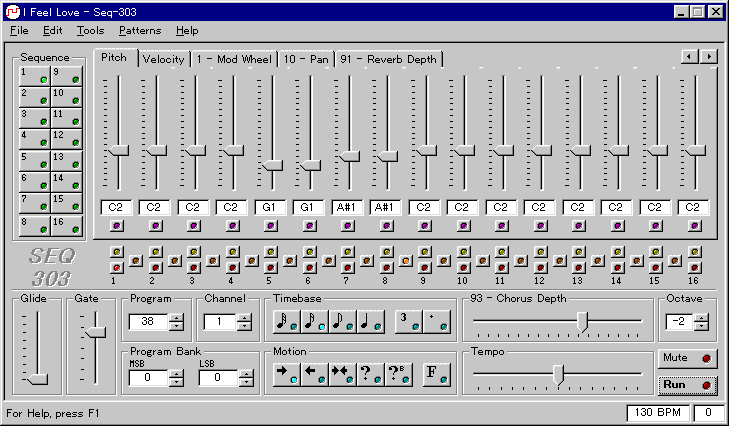Select the 16th-note timebase button
The height and width of the screenshot is (426, 729).
[x=315, y=322]
